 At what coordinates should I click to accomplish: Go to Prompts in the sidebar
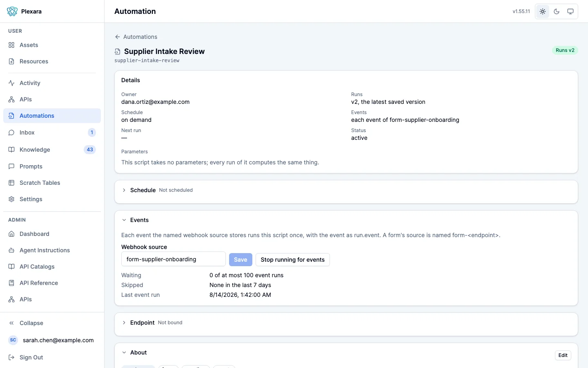click(52, 166)
